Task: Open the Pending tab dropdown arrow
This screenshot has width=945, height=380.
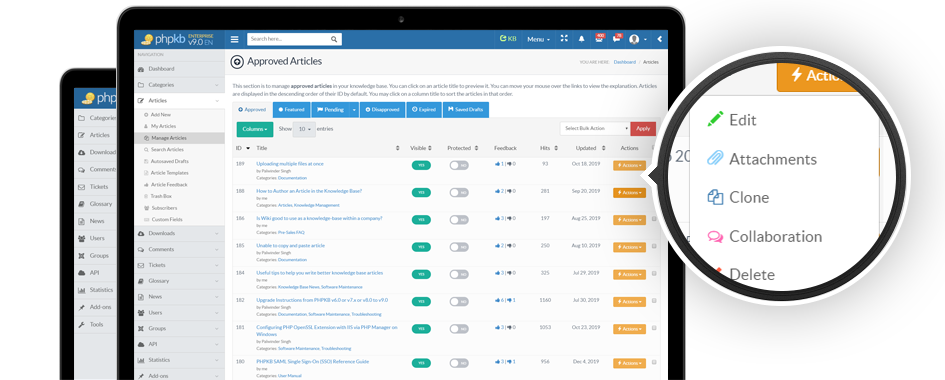Action: [x=353, y=110]
